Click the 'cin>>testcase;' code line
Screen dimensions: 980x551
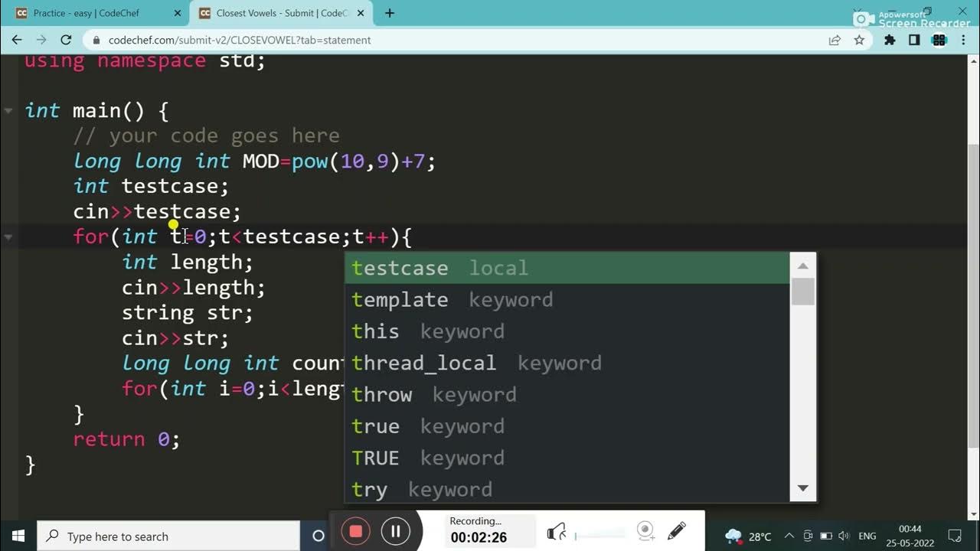[x=157, y=211]
